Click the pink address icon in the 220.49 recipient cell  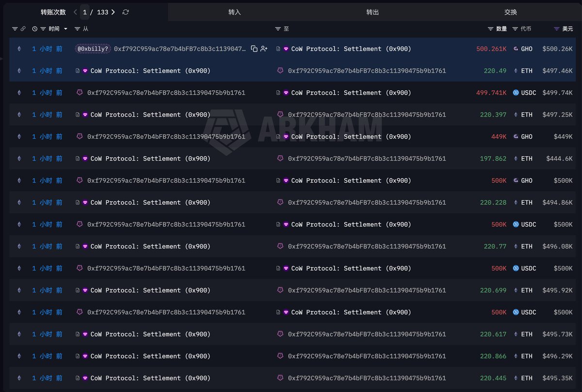point(280,71)
